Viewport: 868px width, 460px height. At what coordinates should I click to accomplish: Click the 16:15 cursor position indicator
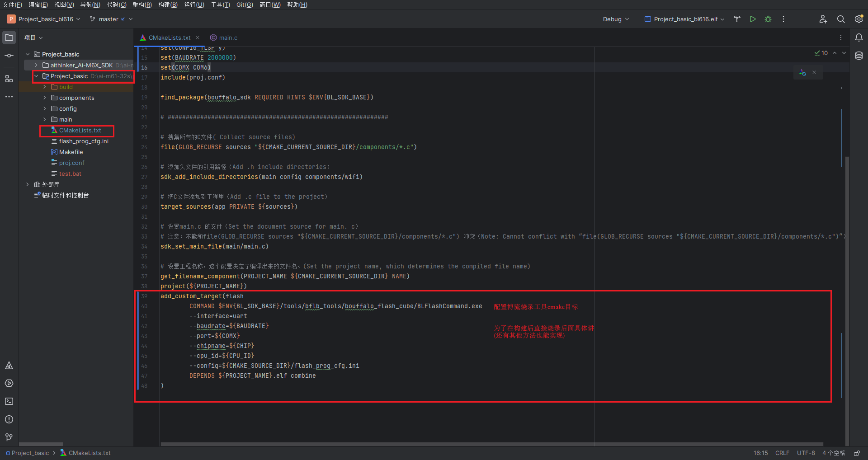[760, 453]
